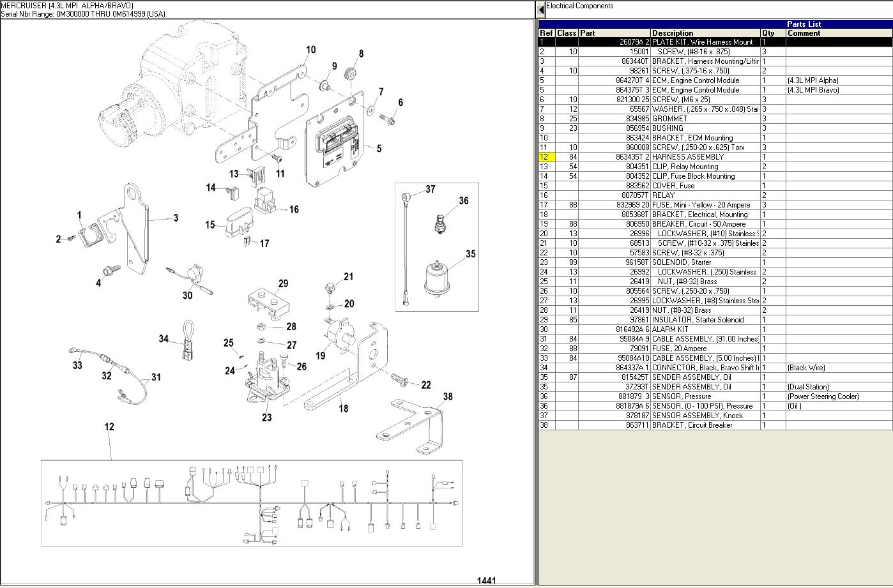Click callout number 15 fuse cover
893x588 pixels.
pyautogui.click(x=210, y=225)
